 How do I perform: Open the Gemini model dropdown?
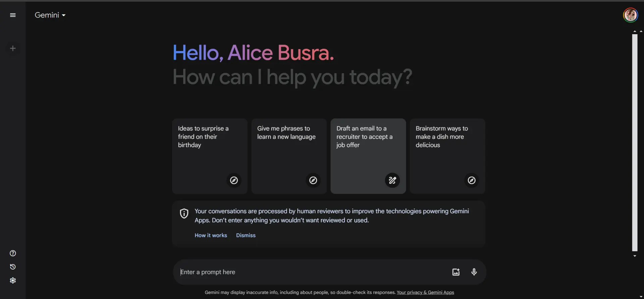50,15
